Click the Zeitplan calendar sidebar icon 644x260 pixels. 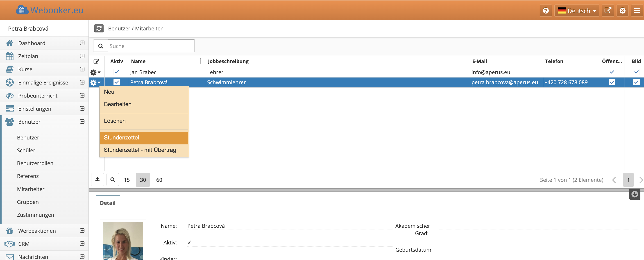9,56
